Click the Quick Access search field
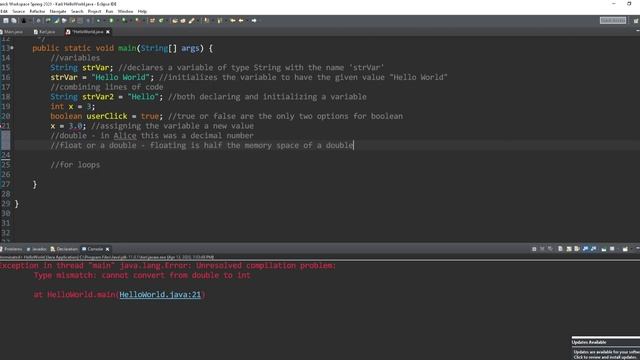 point(613,20)
